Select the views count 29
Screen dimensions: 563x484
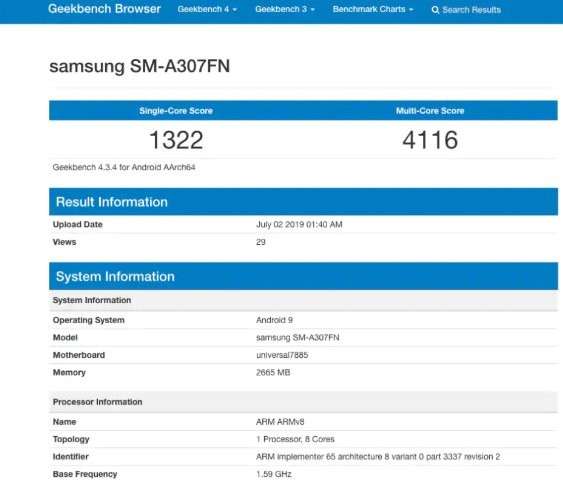(x=261, y=242)
